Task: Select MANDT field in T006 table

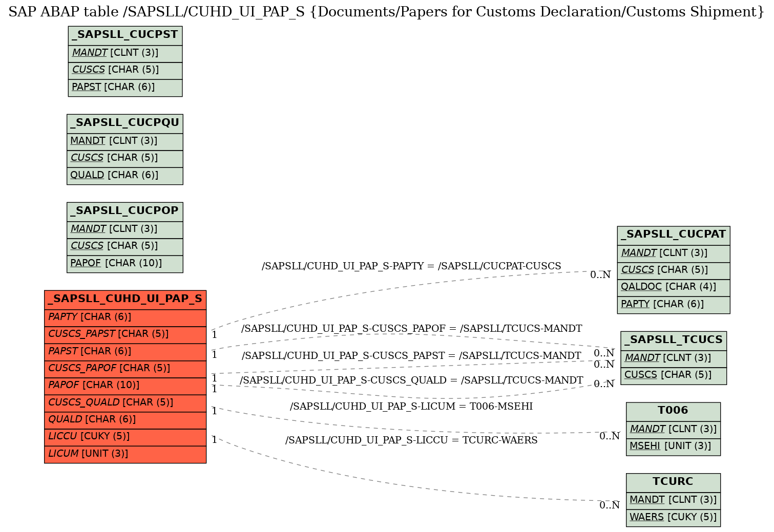Action: tap(673, 430)
